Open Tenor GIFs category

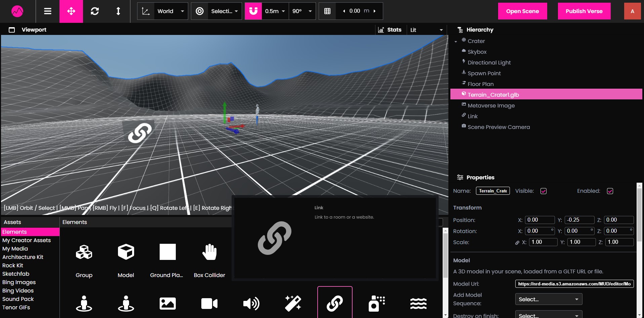(x=16, y=308)
